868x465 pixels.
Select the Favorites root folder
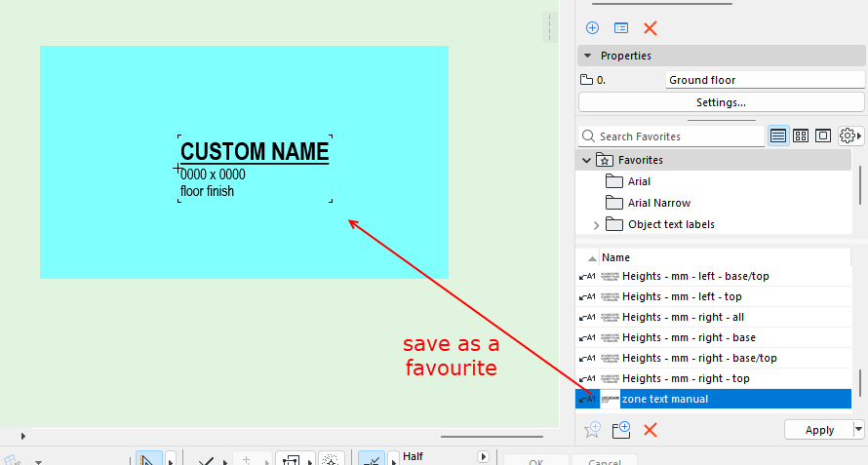coord(713,160)
